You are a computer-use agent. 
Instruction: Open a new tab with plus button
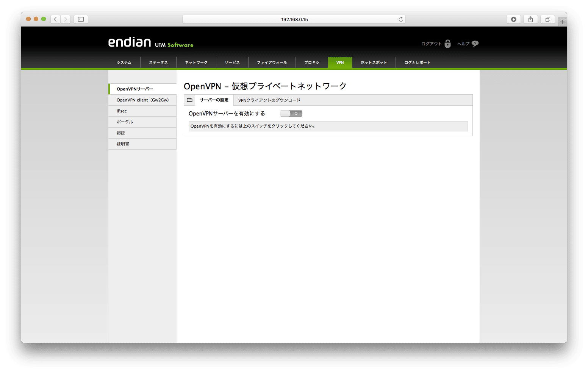[562, 22]
